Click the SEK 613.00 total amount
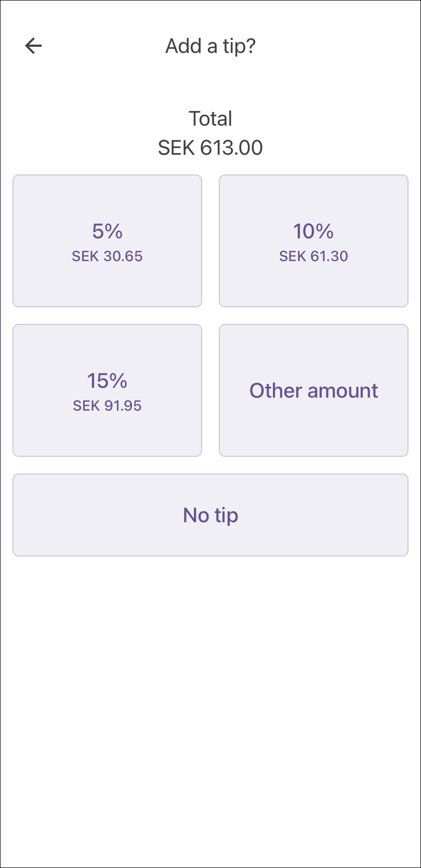The height and width of the screenshot is (868, 421). 210,148
